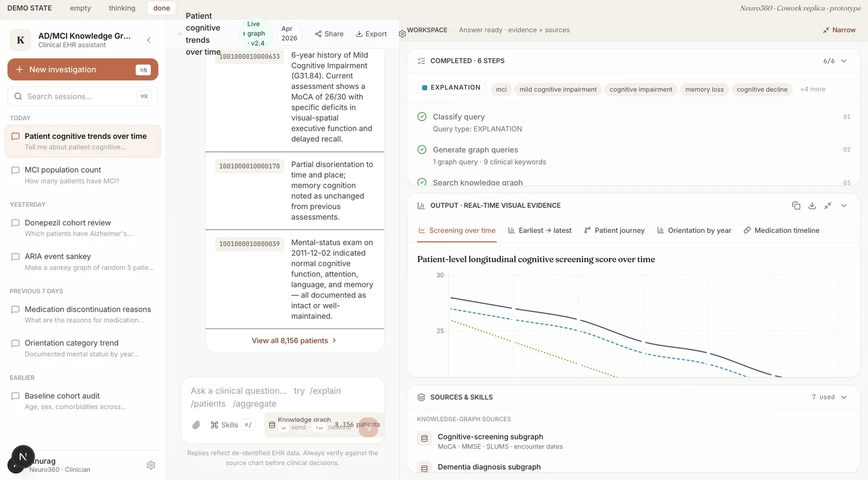Click the send message button

pyautogui.click(x=368, y=427)
